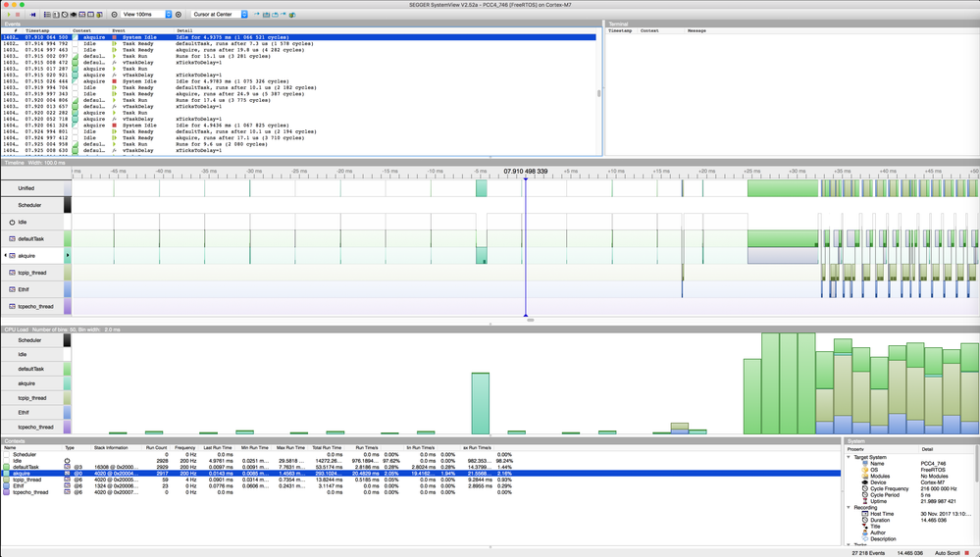Viewport: 980px width, 557px height.
Task: Stop recording with the red square icon
Action: pos(18,15)
